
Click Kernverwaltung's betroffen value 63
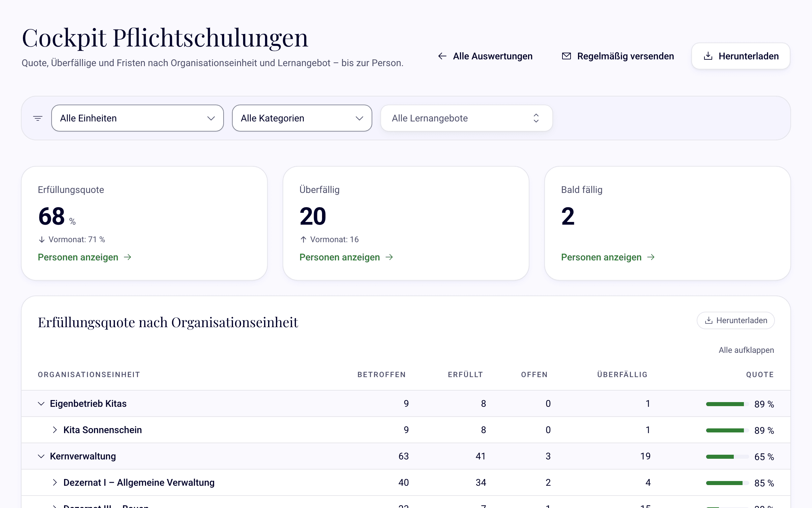click(x=404, y=456)
